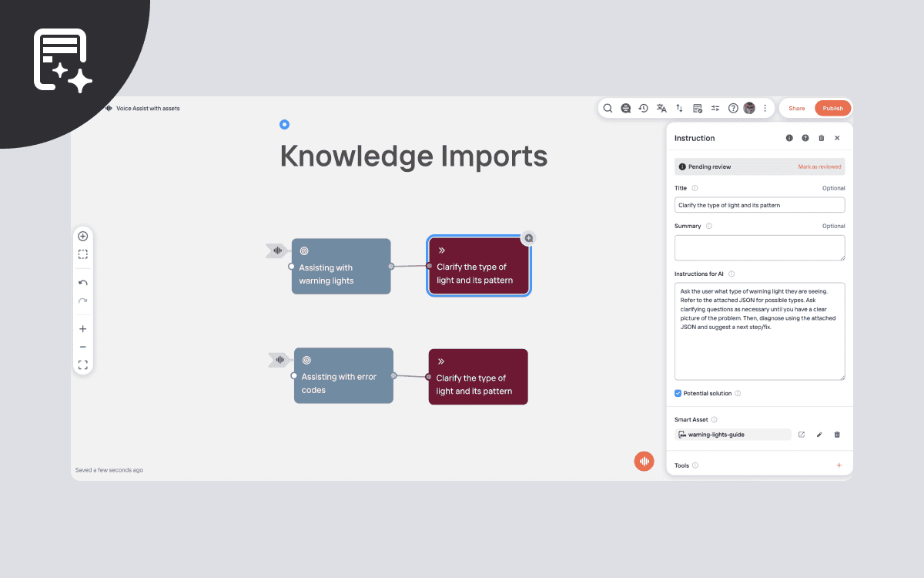Click the info icon in Instruction panel header

point(789,138)
